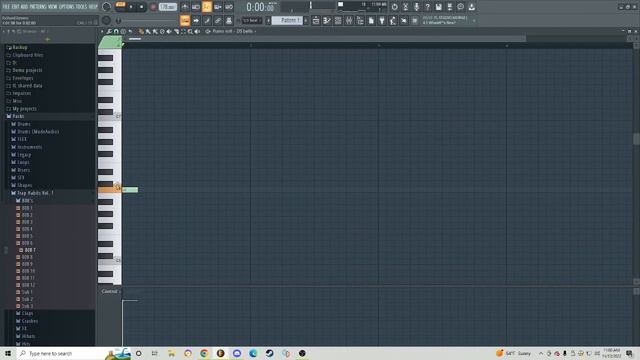The image size is (640, 360).
Task: Toggle highlighted typing keyboard to piano button
Action: coord(185,20)
